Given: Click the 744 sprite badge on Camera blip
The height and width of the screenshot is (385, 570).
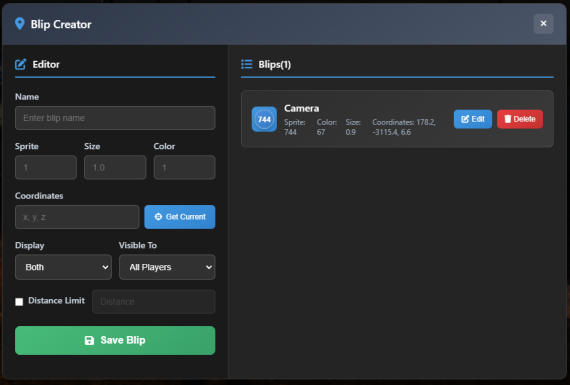Looking at the screenshot, I should click(x=264, y=119).
